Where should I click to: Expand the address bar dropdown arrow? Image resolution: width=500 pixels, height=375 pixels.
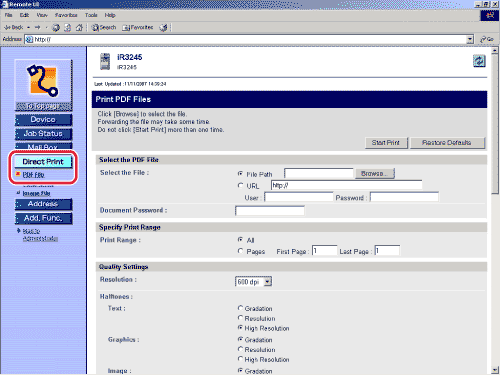click(470, 39)
